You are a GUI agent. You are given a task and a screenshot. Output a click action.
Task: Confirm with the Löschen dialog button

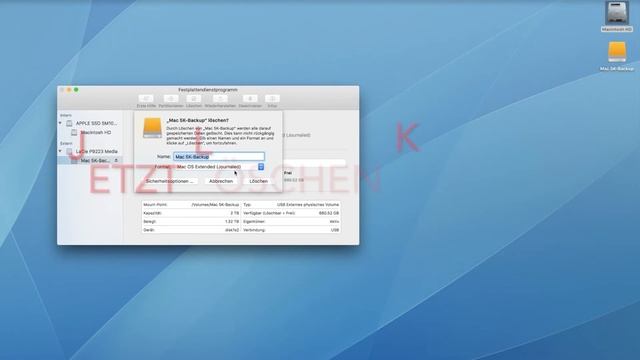pos(259,181)
